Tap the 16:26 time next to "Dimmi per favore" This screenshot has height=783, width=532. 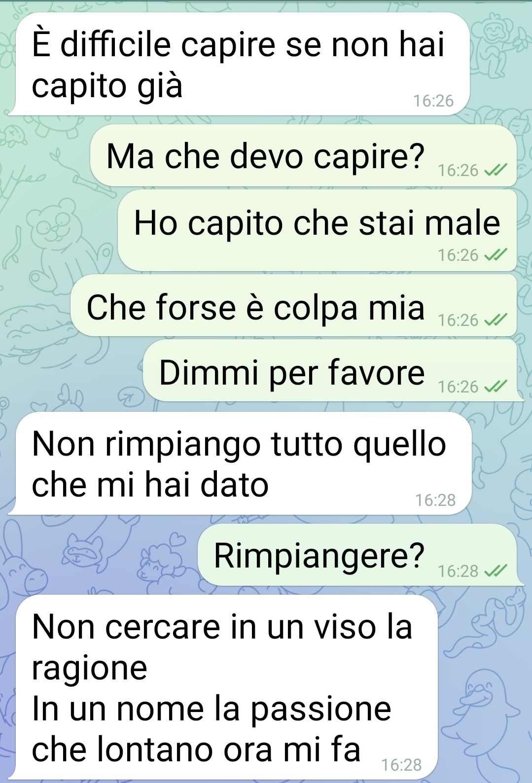(458, 387)
